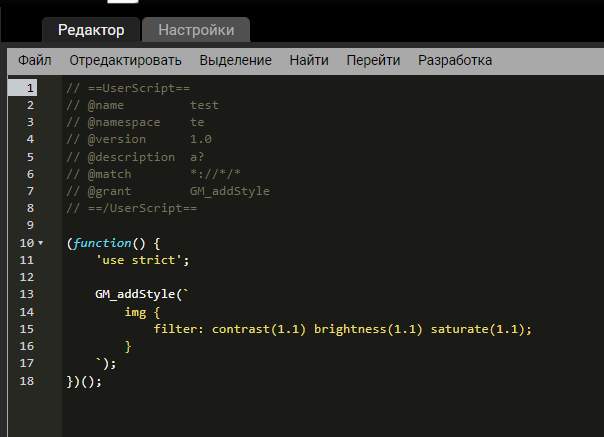Open the Файл menu
604x437 pixels.
pos(35,61)
